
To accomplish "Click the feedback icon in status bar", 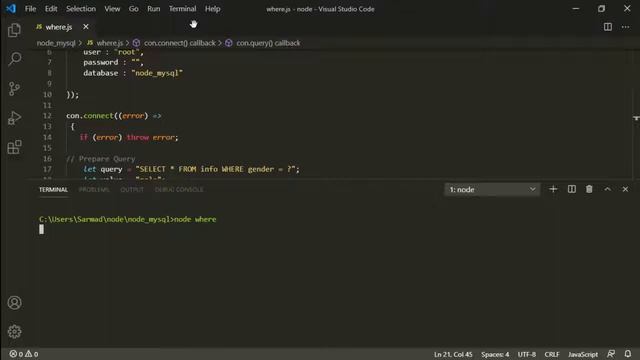I will 611,354.
